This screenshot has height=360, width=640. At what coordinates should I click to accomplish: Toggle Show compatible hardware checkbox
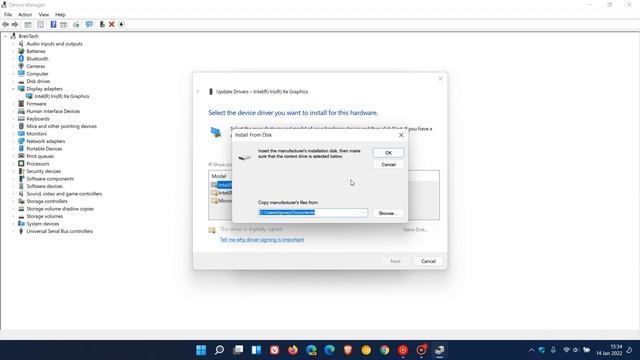[210, 164]
